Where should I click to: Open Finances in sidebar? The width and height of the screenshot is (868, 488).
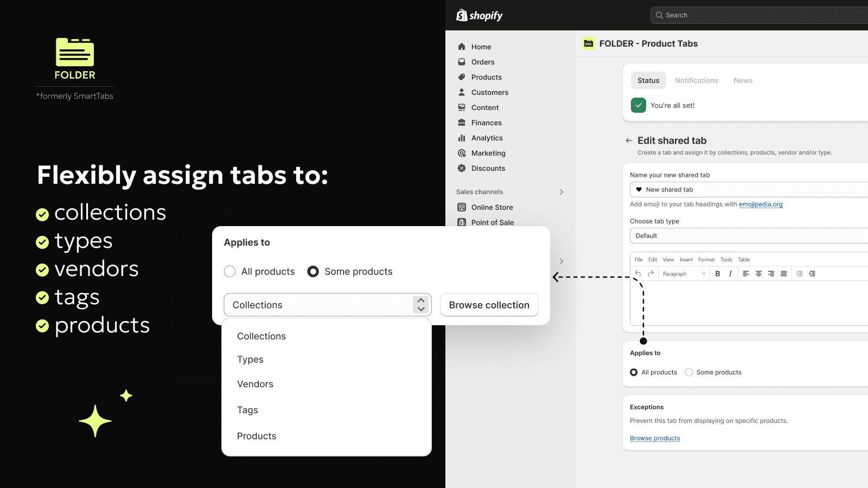pos(487,123)
